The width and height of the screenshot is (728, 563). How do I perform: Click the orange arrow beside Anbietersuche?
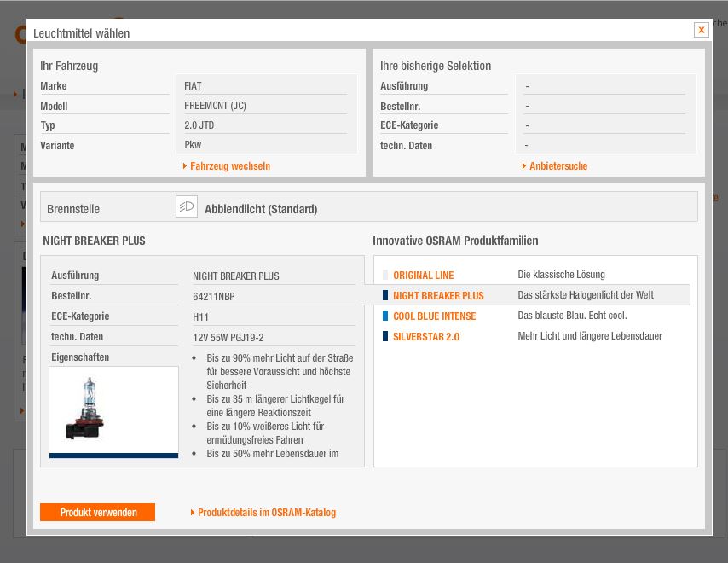pyautogui.click(x=524, y=166)
